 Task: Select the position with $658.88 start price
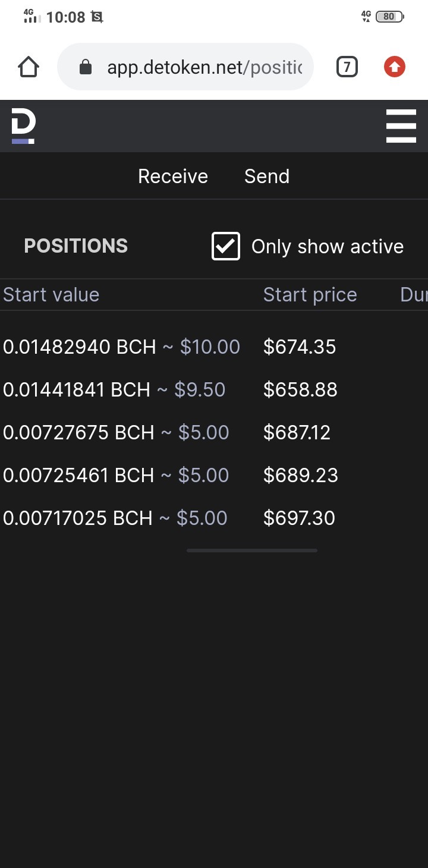point(214,389)
